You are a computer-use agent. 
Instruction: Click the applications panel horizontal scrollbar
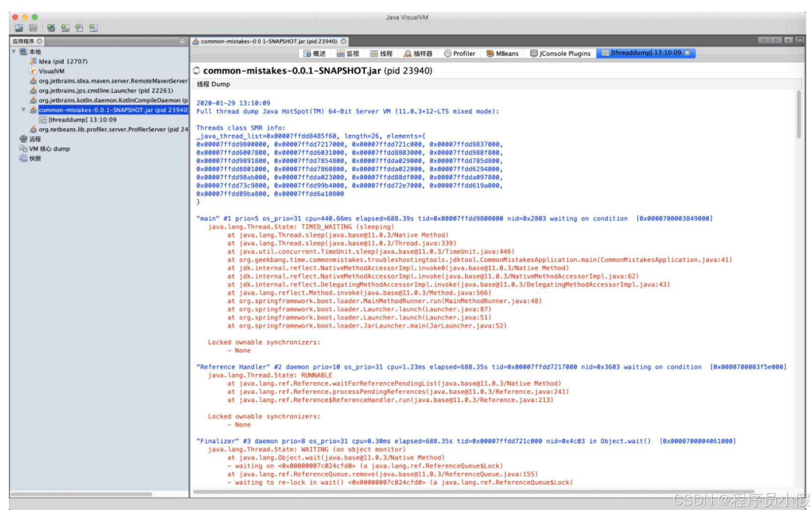click(81, 494)
